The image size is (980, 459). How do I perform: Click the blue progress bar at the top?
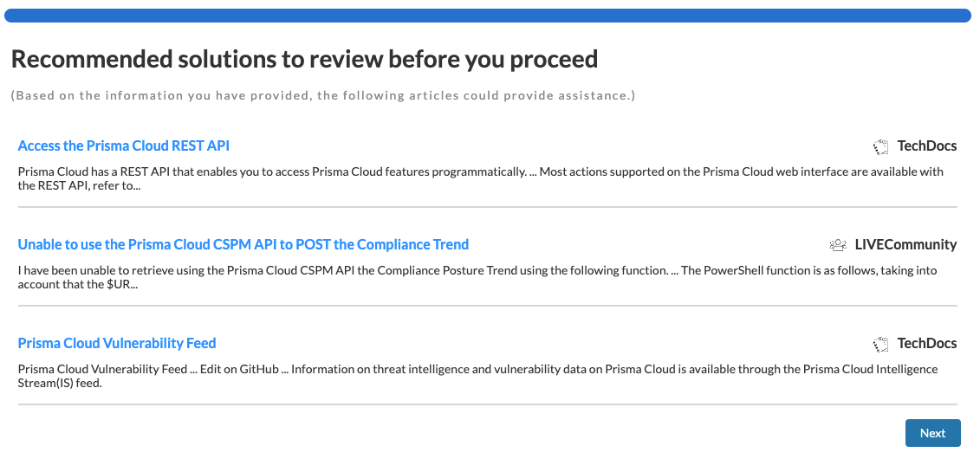click(x=488, y=16)
